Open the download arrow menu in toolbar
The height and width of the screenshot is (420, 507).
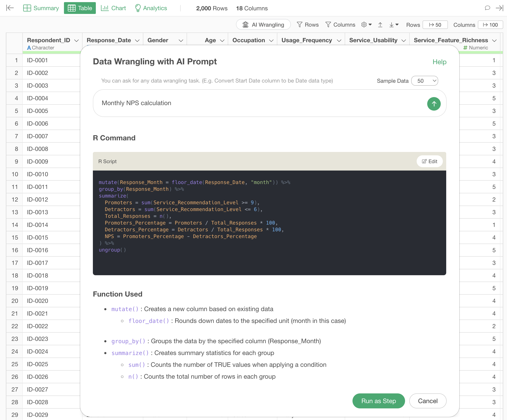tap(393, 25)
